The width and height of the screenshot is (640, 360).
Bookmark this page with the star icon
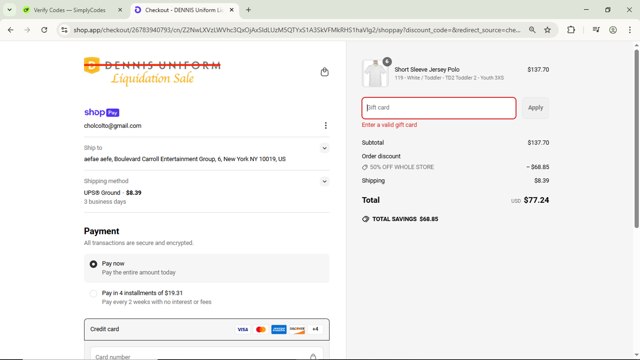pyautogui.click(x=547, y=30)
